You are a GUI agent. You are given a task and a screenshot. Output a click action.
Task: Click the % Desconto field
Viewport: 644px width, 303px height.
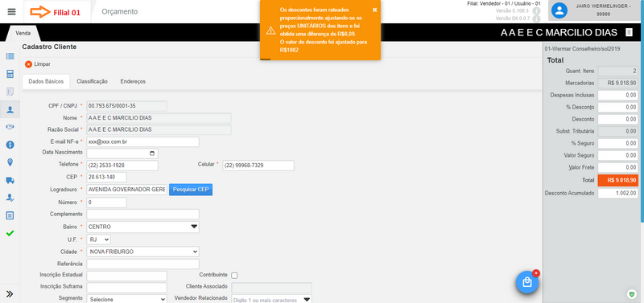pos(618,108)
